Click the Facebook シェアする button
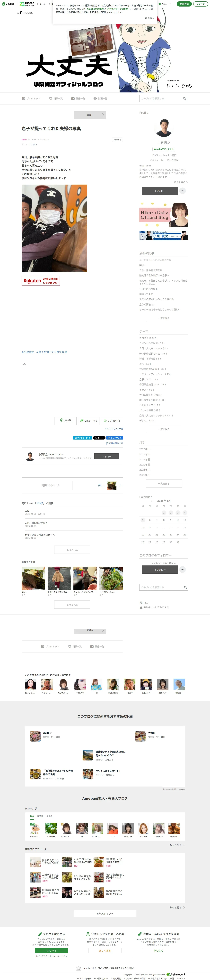 pyautogui.click(x=114, y=438)
